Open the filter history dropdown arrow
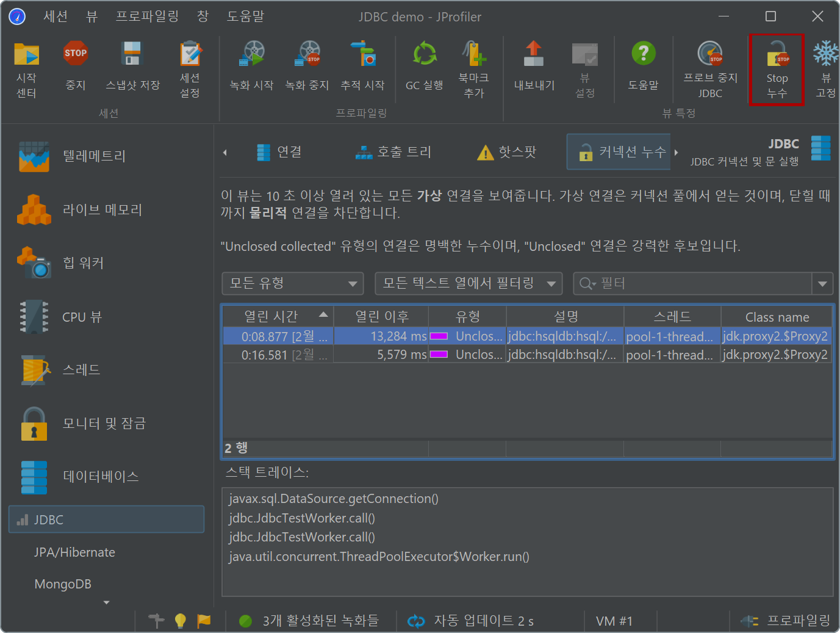 point(822,283)
